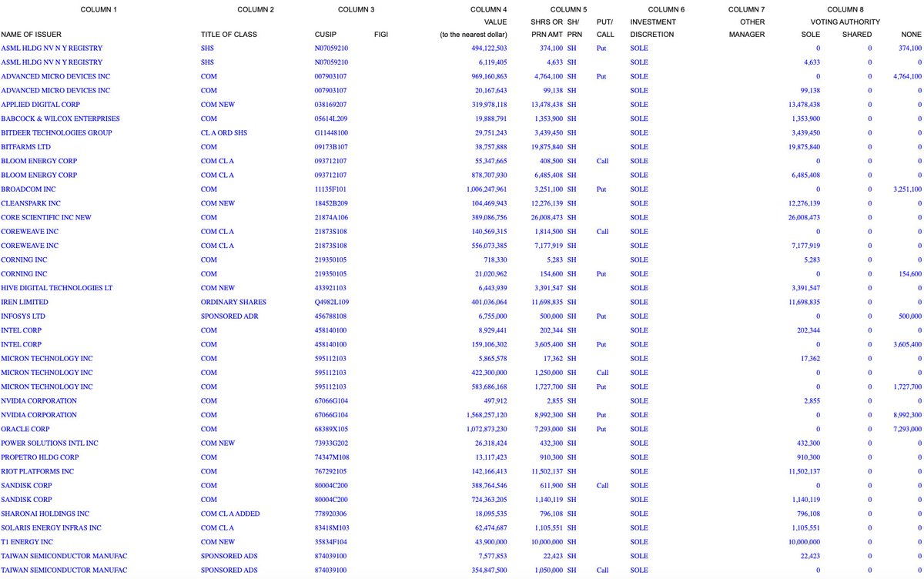
Task: Click the INVESTMENT DISCRETION column header
Action: (652, 28)
